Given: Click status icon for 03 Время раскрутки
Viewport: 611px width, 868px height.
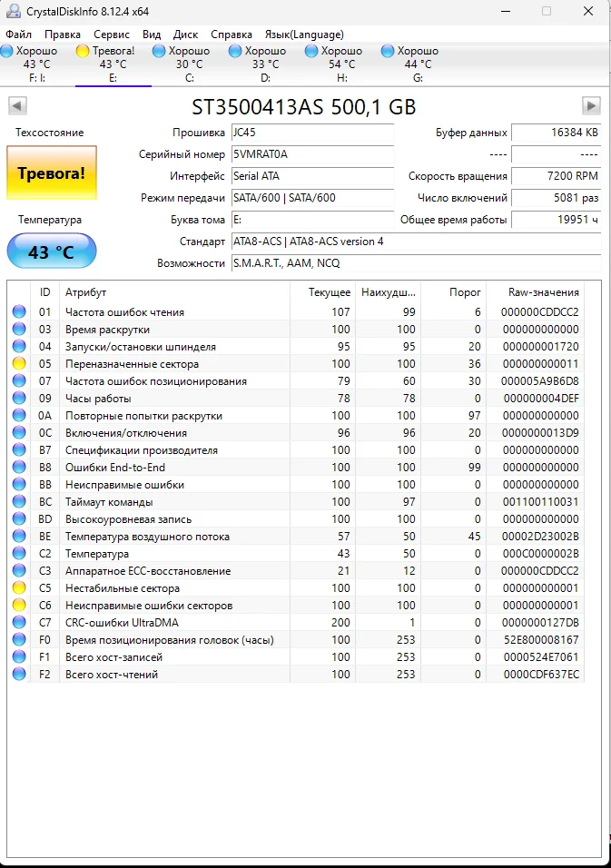Looking at the screenshot, I should tap(19, 329).
